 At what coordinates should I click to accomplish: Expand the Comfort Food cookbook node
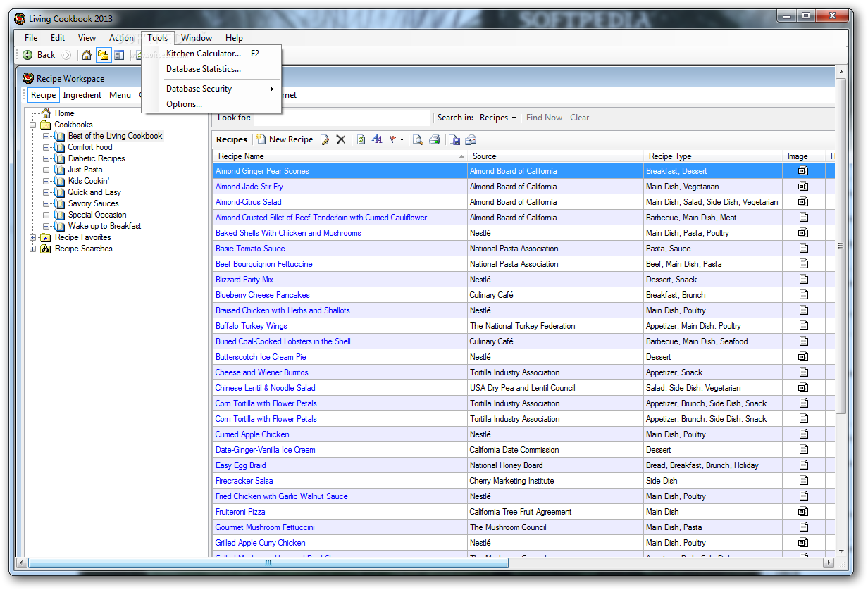46,147
